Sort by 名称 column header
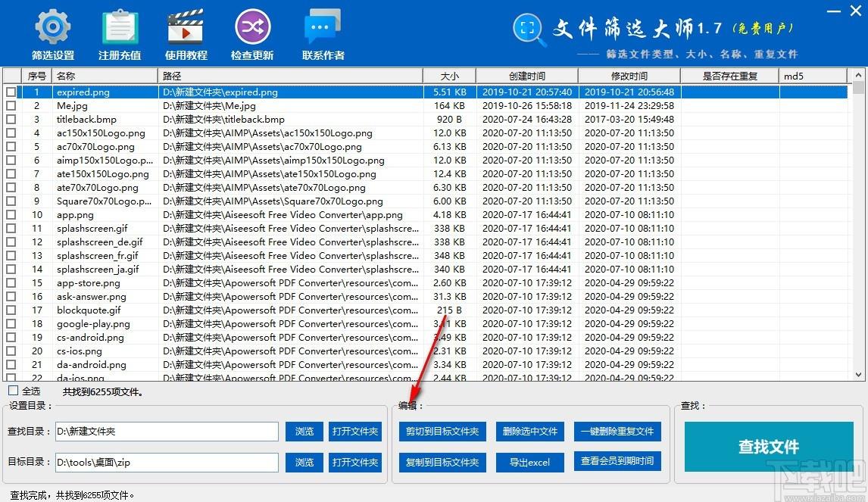This screenshot has height=502, width=868. [105, 76]
